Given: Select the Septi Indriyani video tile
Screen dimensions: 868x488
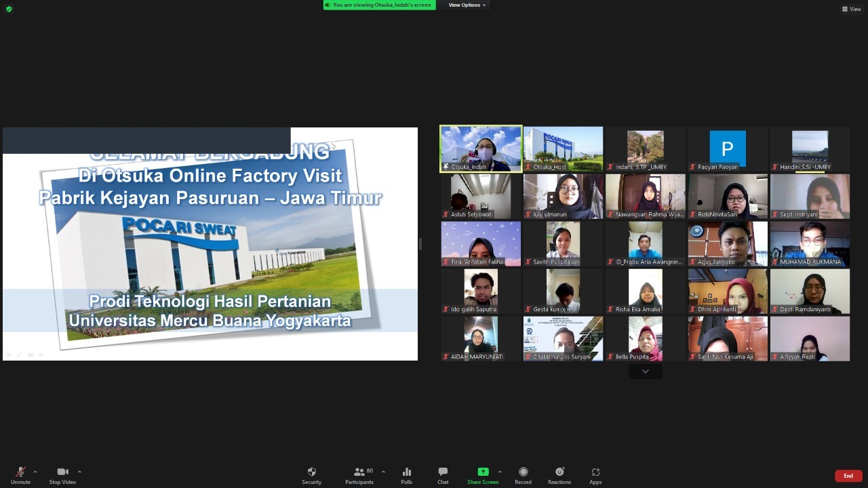Looking at the screenshot, I should point(810,197).
